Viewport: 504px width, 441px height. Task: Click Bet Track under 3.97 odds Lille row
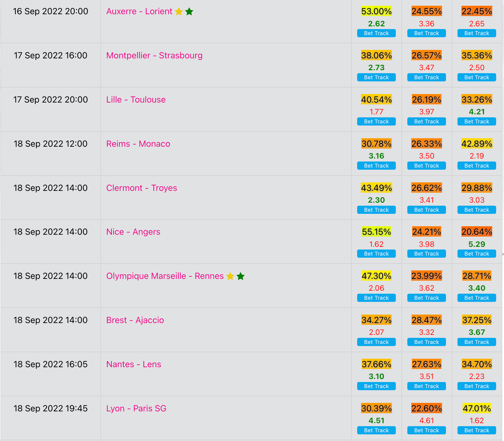(x=427, y=122)
